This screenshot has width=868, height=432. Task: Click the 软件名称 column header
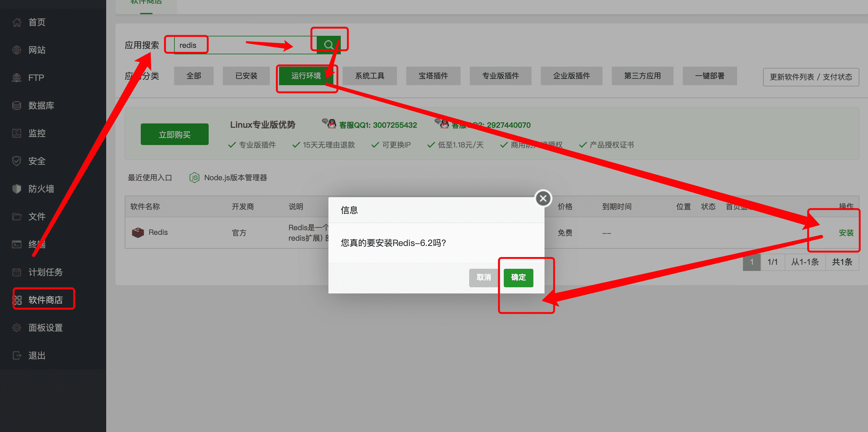(x=145, y=206)
